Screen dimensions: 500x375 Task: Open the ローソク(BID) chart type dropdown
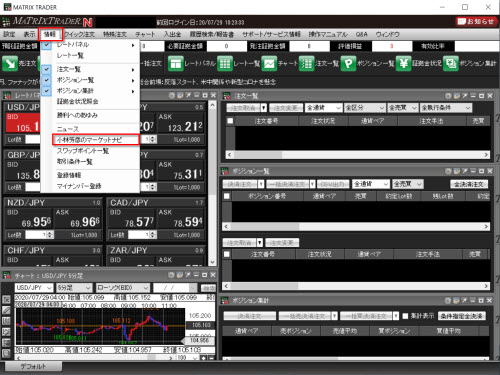point(123,287)
